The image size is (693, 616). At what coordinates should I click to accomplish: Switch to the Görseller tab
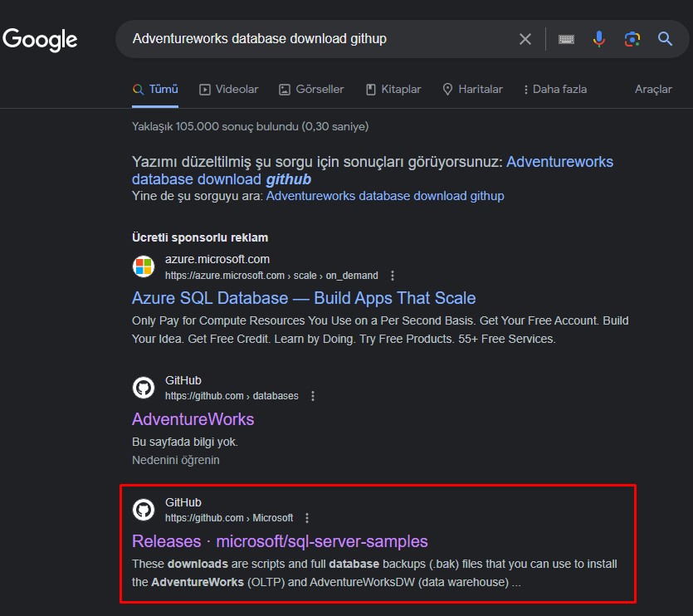tap(311, 90)
